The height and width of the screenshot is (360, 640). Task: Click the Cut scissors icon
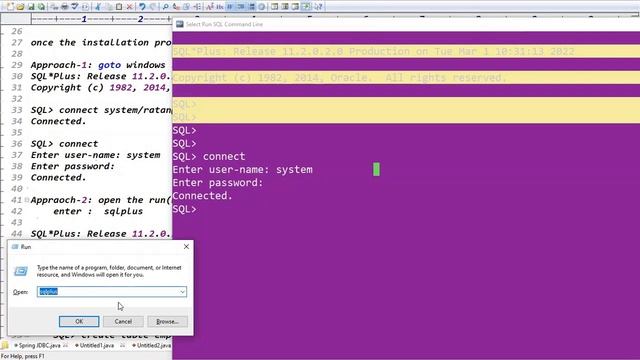click(98, 7)
